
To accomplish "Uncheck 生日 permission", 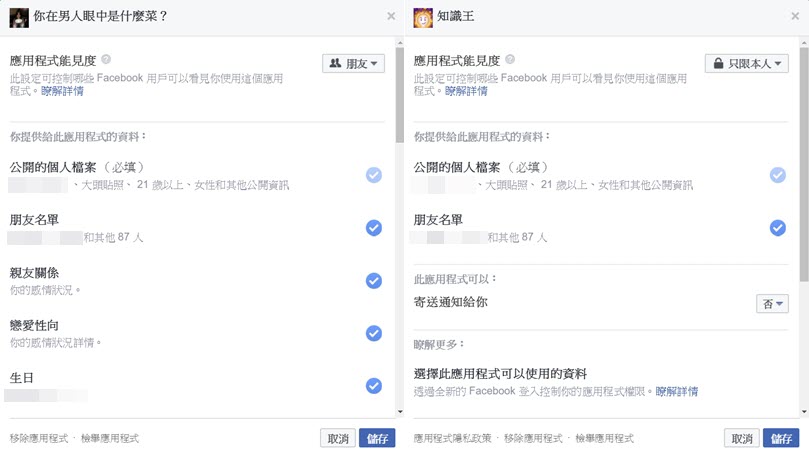I will pyautogui.click(x=374, y=385).
